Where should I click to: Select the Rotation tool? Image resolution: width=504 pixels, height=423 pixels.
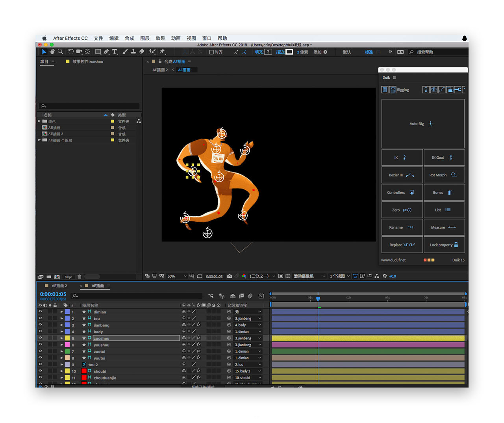(x=71, y=52)
